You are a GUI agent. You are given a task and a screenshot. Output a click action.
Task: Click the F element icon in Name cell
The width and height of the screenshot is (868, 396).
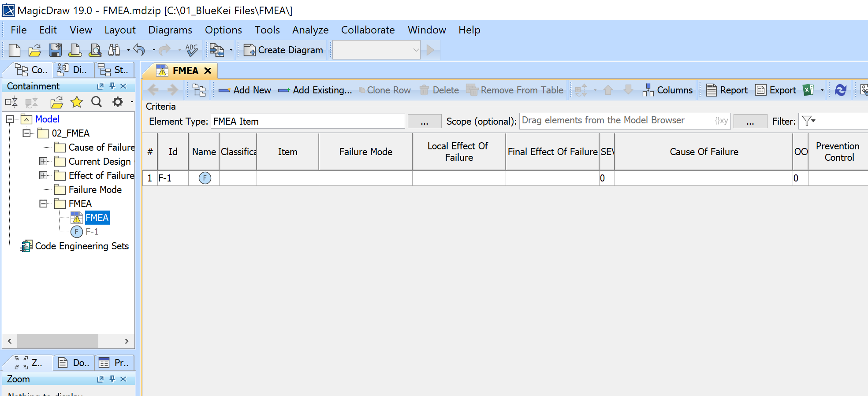(205, 178)
